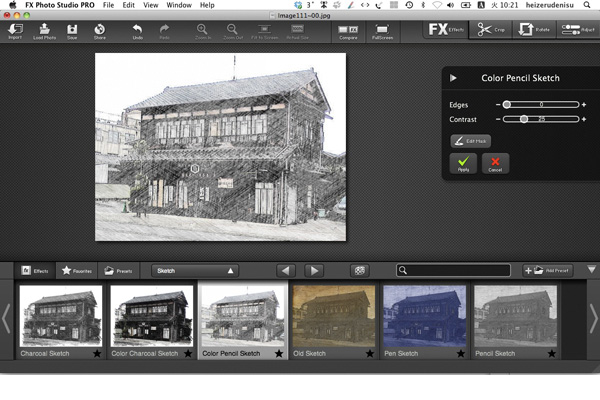
Task: Toggle FullScreen mode
Action: 381,31
